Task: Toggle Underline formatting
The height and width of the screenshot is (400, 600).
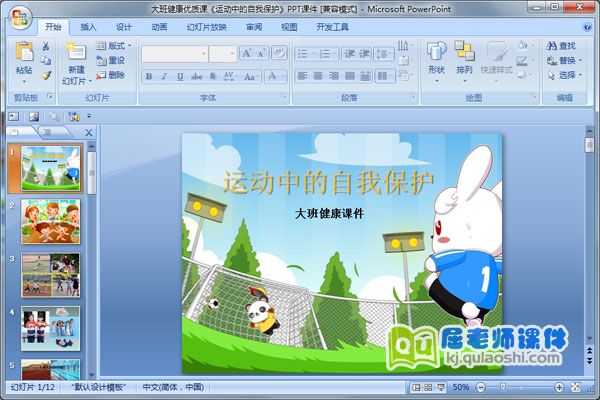Action: [x=179, y=76]
